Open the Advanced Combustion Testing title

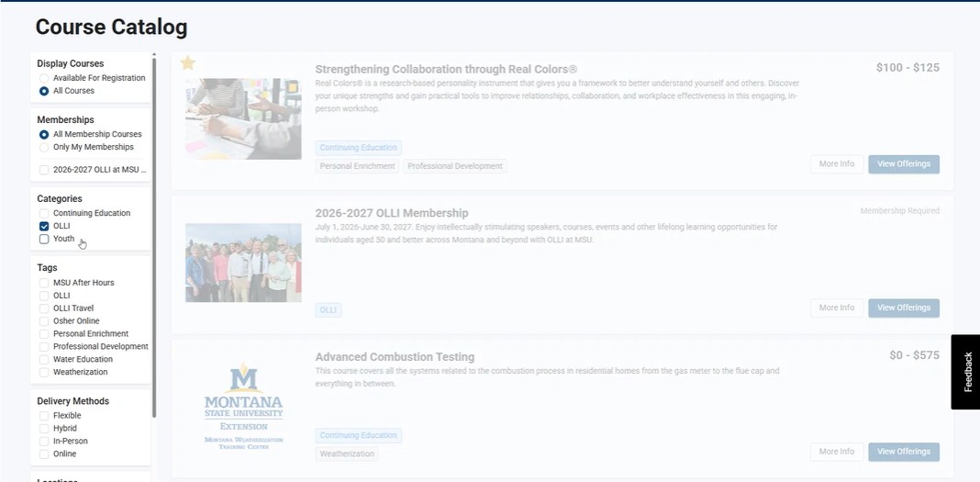[x=395, y=357]
